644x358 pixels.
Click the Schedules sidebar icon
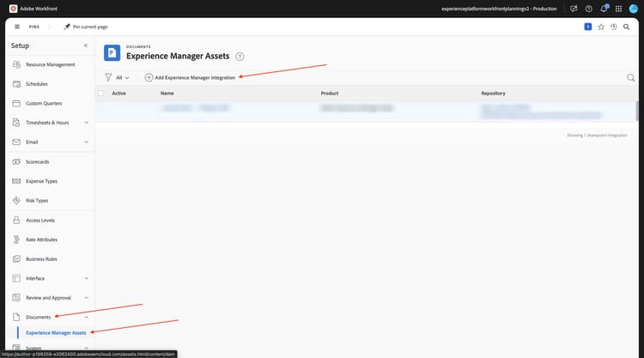click(x=16, y=84)
